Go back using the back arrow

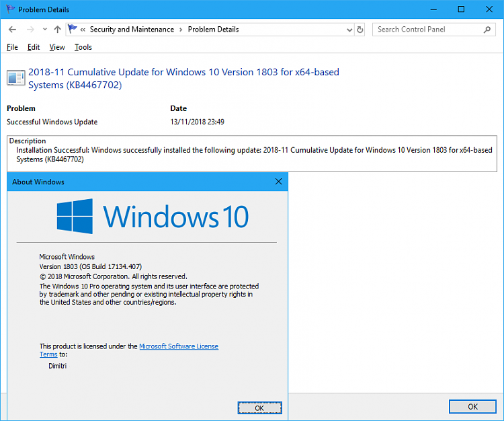12,30
